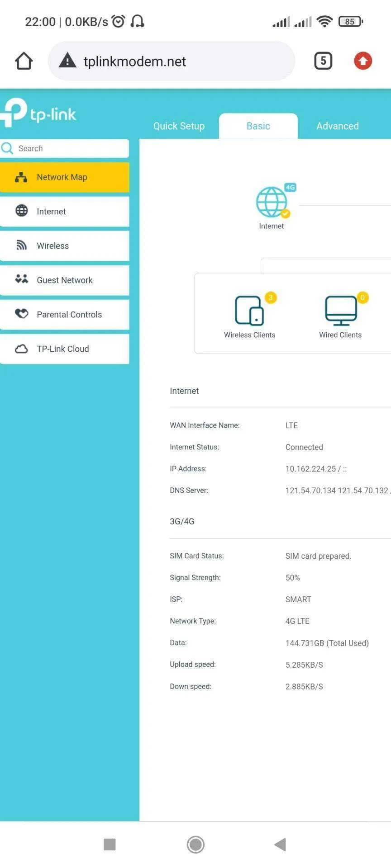Open Guest Network in the sidebar
The width and height of the screenshot is (391, 868).
[x=65, y=280]
